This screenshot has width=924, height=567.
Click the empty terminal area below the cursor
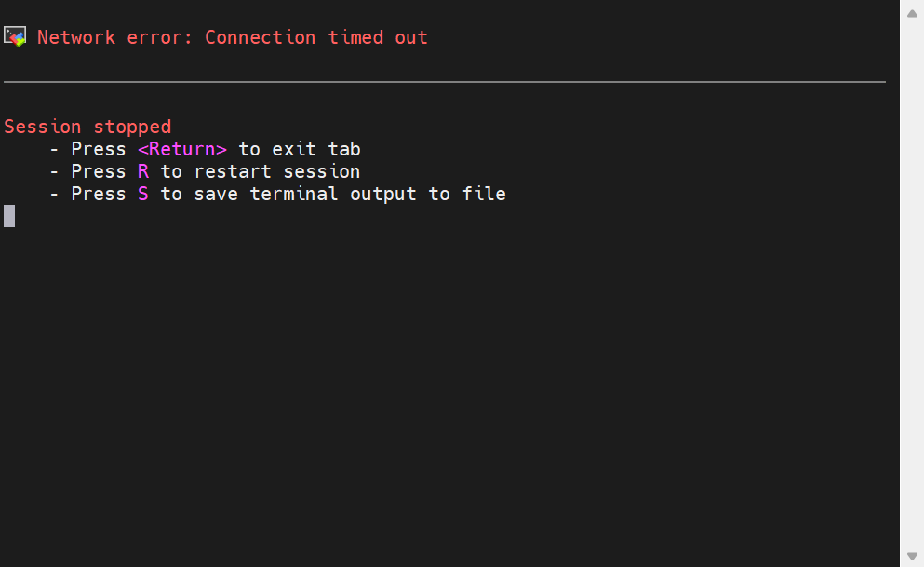[x=448, y=395]
